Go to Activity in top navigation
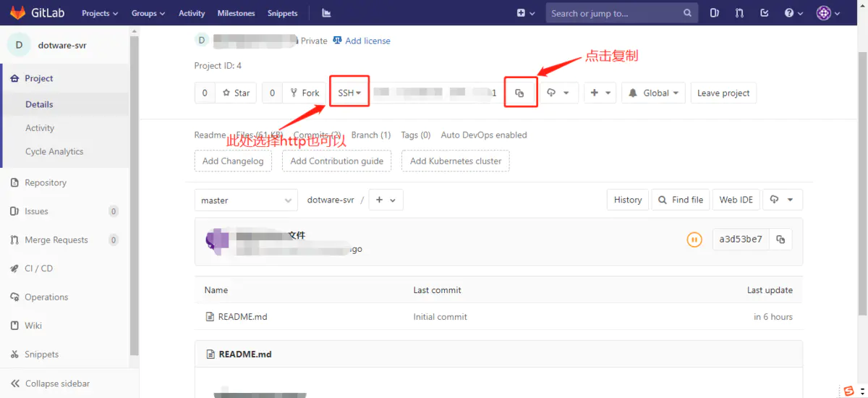This screenshot has width=868, height=398. pos(192,13)
